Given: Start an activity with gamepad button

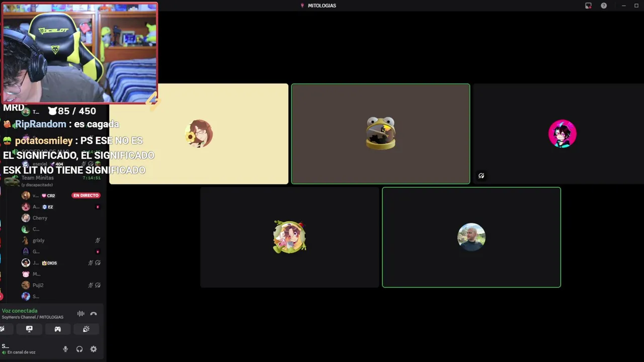Looking at the screenshot, I should [x=57, y=329].
